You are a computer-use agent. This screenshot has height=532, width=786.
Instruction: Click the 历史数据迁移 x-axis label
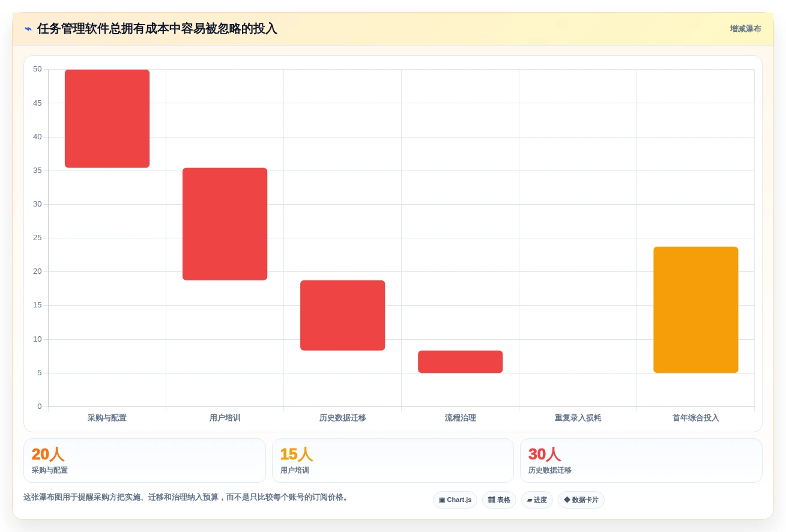pos(342,418)
